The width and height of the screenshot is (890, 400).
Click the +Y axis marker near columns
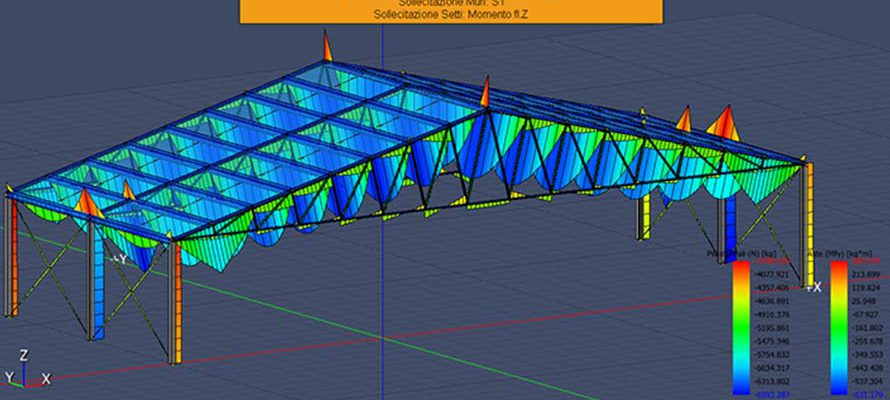119,259
